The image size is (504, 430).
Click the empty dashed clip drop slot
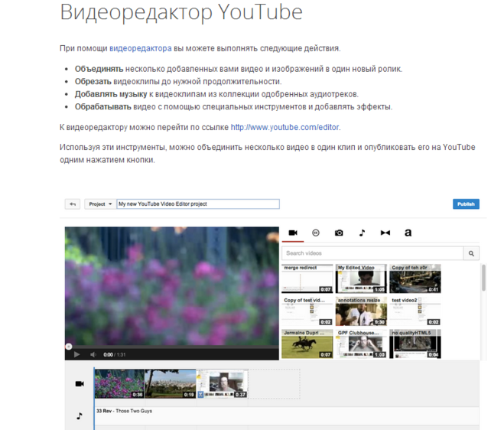click(x=274, y=383)
